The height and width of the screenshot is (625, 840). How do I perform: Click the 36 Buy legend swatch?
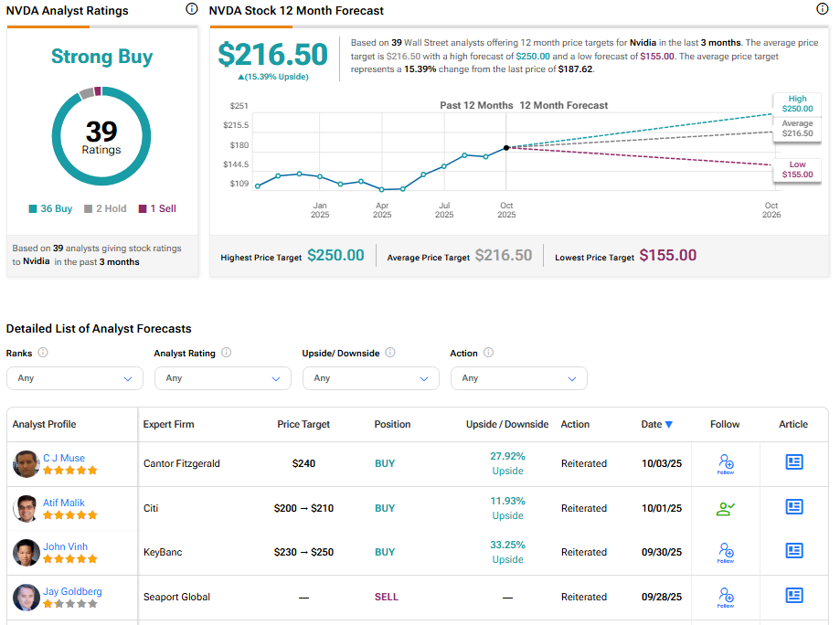(x=33, y=208)
